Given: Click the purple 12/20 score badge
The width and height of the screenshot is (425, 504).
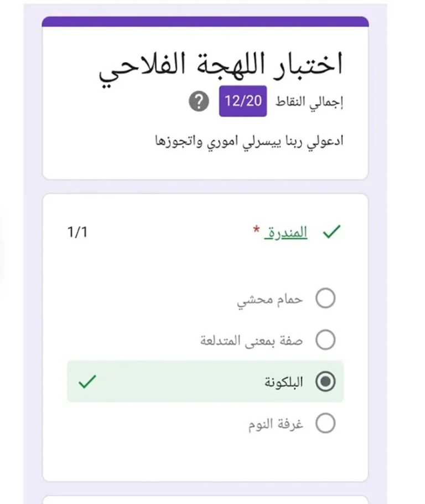Looking at the screenshot, I should [243, 101].
